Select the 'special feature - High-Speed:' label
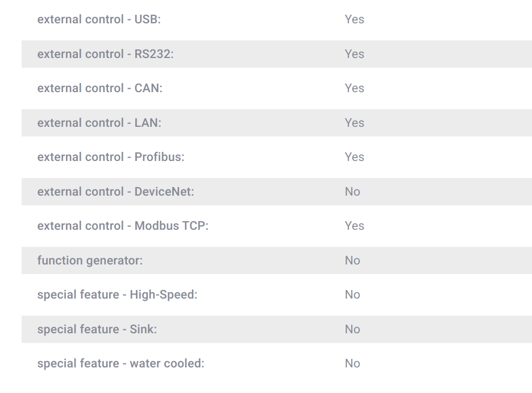The height and width of the screenshot is (393, 532). (x=117, y=295)
